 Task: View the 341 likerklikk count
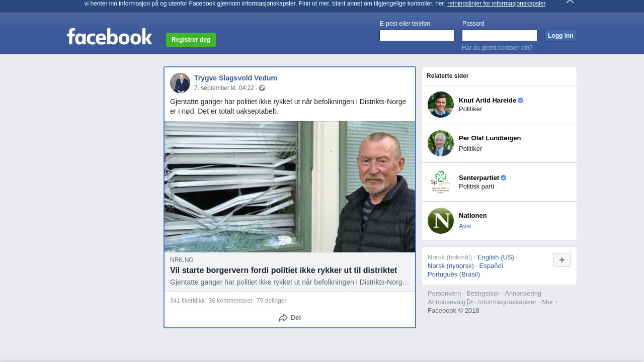pos(187,301)
